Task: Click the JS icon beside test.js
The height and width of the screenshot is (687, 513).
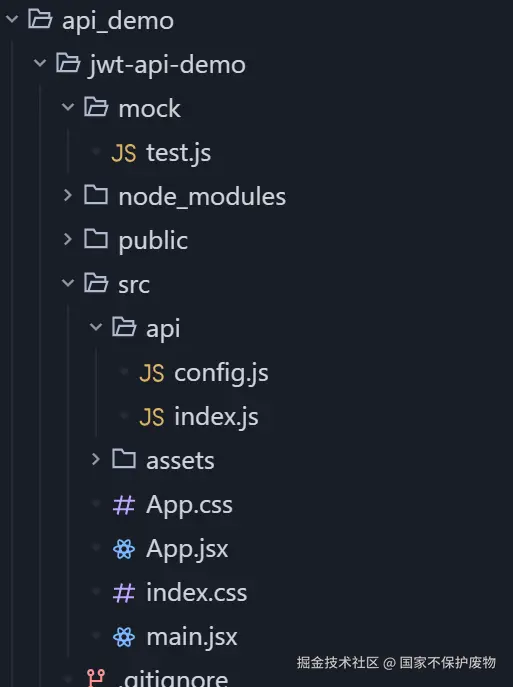Action: (124, 153)
